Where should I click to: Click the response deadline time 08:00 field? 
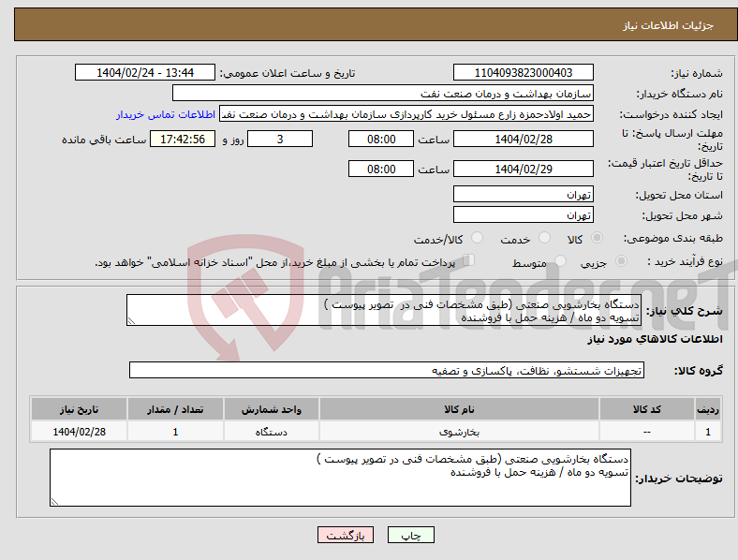pos(381,140)
